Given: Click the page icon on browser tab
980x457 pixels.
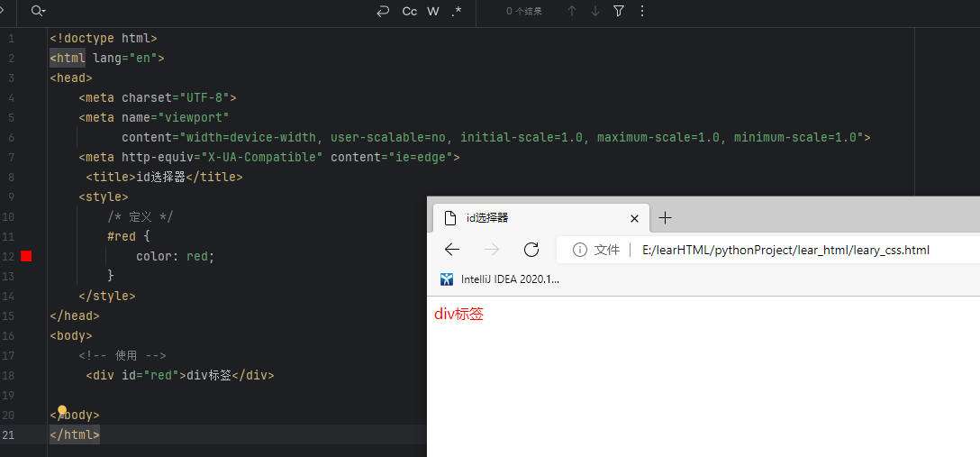Looking at the screenshot, I should pos(449,217).
